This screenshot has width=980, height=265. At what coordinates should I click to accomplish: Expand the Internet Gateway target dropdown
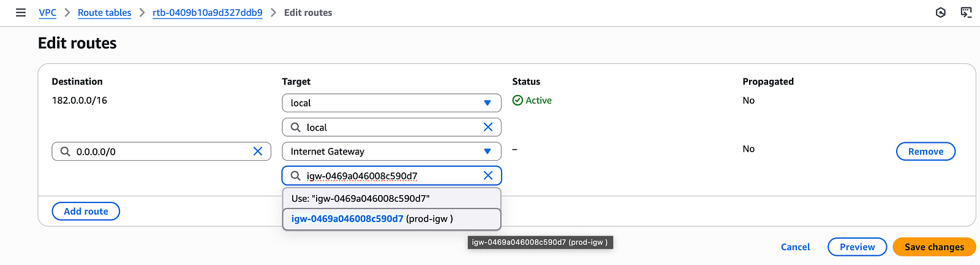coord(391,152)
